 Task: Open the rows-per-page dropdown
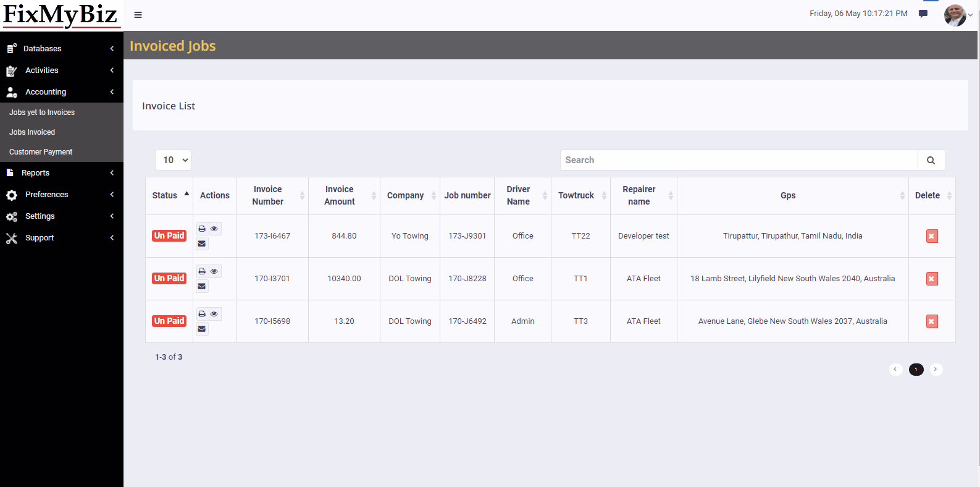click(173, 160)
